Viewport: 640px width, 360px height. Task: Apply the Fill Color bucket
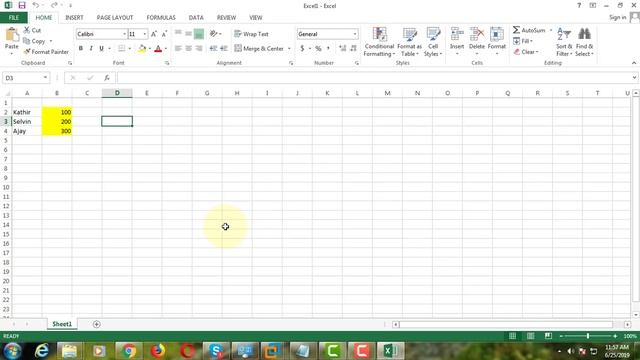coord(142,49)
